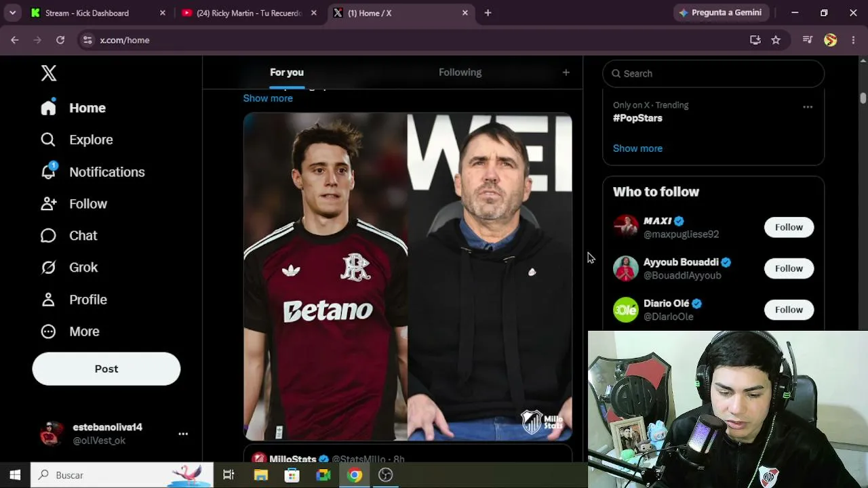View your Profile from the sidebar
Screen dimensions: 868x488
click(x=73, y=300)
